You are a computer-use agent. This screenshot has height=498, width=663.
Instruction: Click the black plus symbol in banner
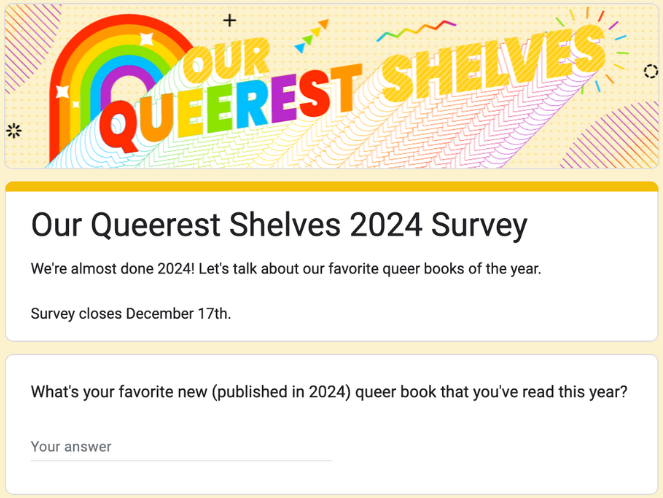click(x=230, y=20)
